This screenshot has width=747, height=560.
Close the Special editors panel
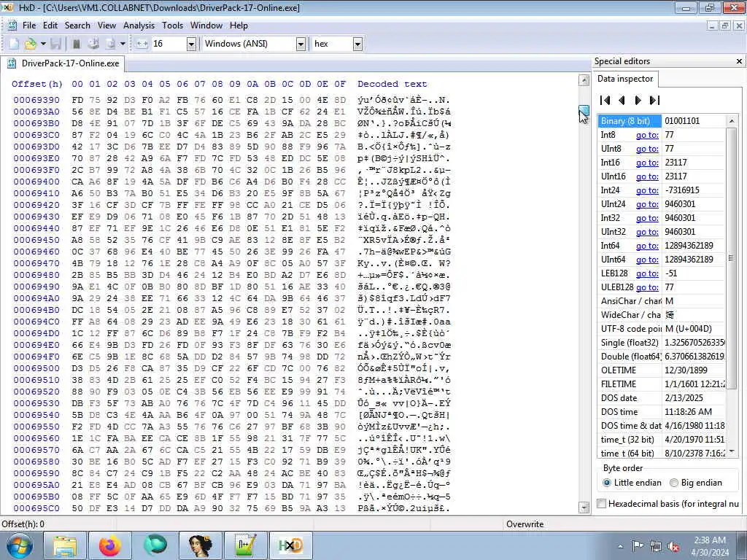pos(739,61)
